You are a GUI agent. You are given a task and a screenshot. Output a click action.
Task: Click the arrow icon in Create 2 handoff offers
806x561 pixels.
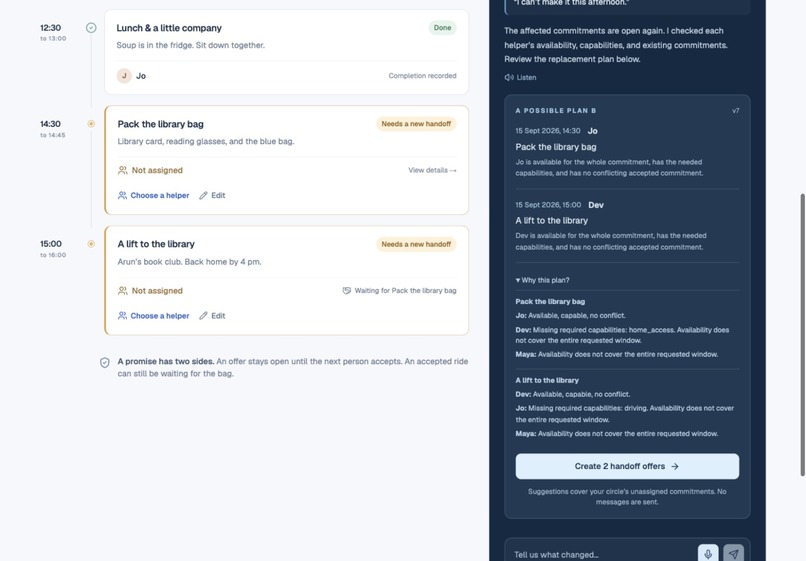[x=675, y=466]
